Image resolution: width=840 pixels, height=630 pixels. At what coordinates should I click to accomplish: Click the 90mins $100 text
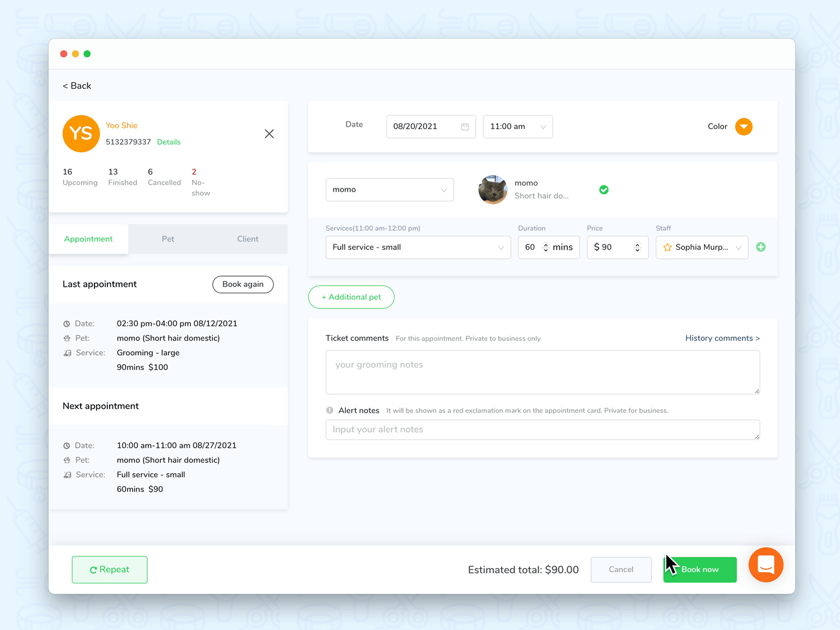(x=142, y=367)
